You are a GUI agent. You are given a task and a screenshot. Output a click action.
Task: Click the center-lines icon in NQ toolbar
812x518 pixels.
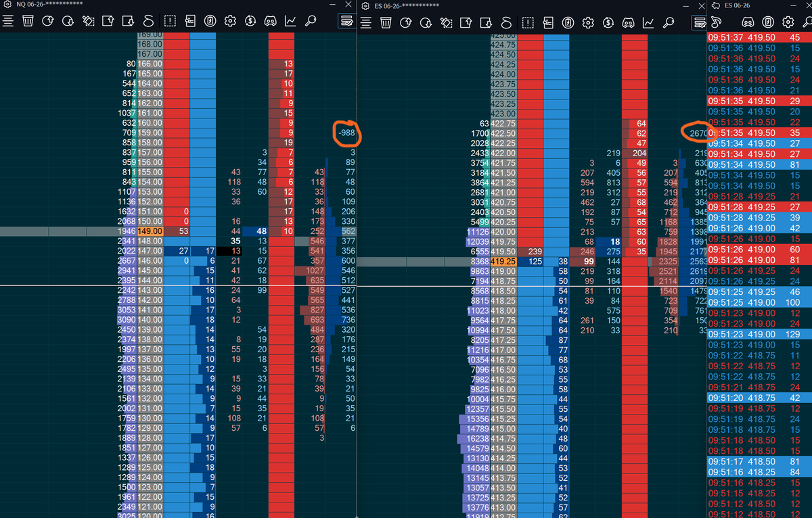pyautogui.click(x=8, y=21)
